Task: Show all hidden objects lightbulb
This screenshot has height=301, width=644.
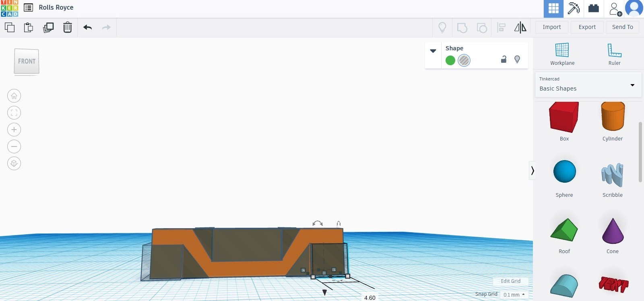Action: 442,27
